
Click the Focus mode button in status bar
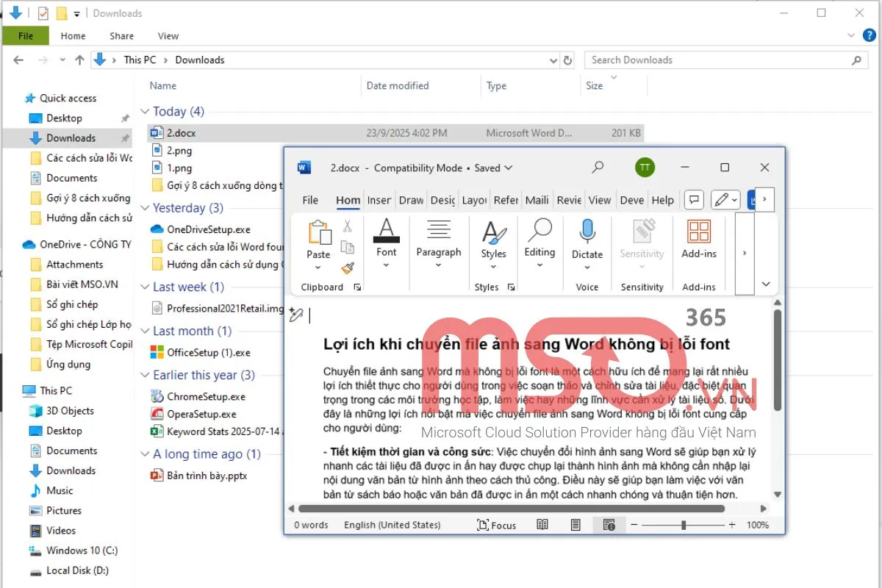pos(497,525)
